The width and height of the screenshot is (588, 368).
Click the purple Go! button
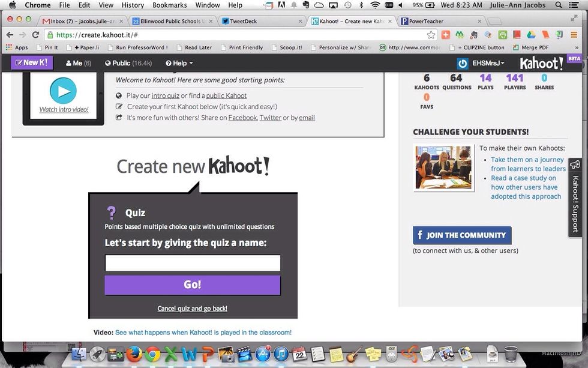[193, 285]
